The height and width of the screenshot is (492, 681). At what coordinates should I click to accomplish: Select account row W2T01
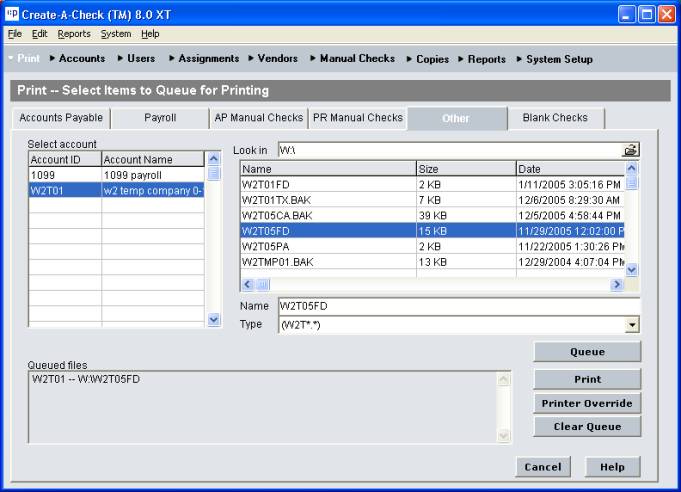[x=116, y=191]
